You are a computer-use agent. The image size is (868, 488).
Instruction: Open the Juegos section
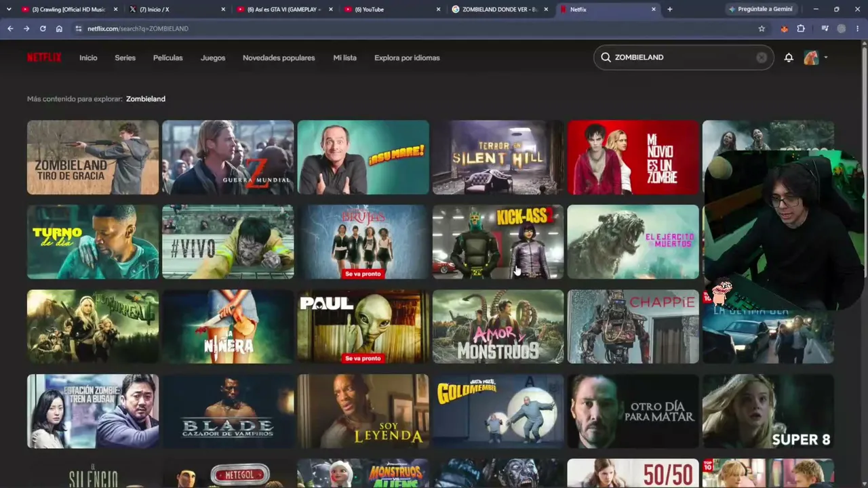[x=213, y=58]
